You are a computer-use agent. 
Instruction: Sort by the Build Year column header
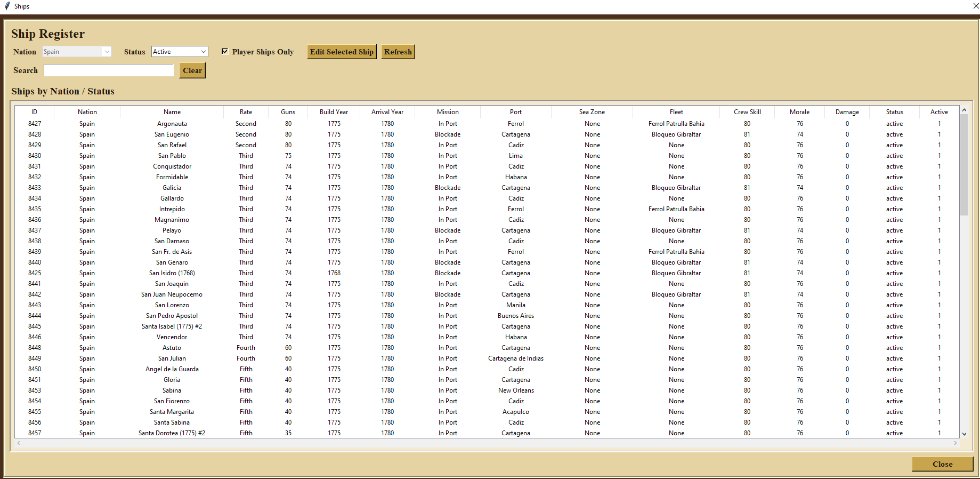334,112
